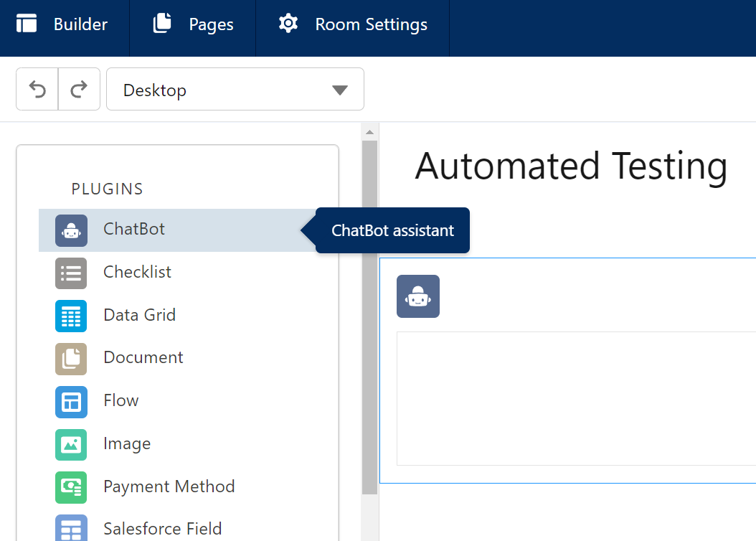Select the Document plugin label
Screen dimensions: 756x541
143,357
